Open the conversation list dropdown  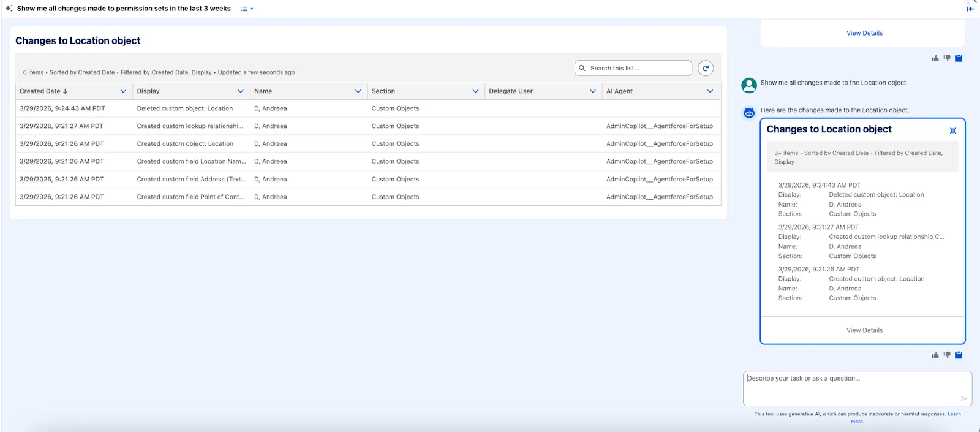[247, 9]
